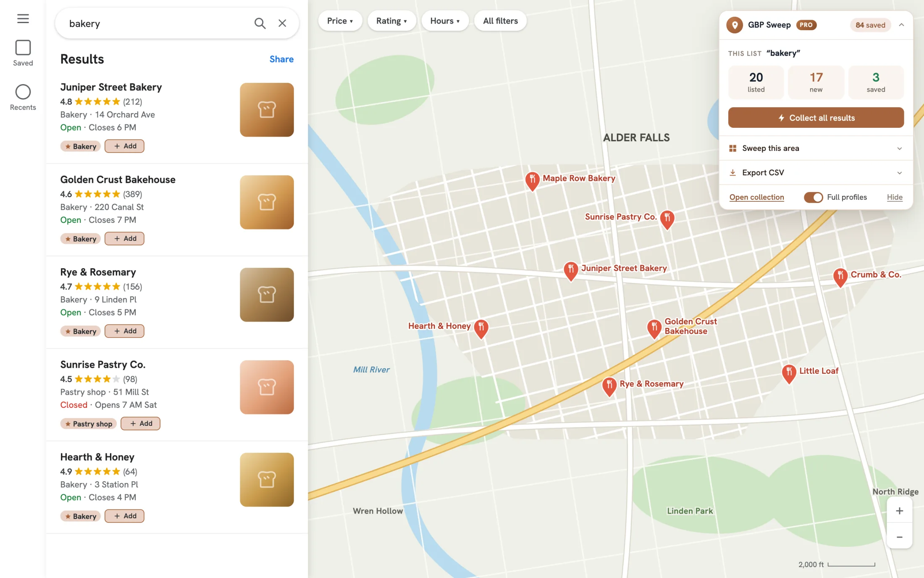Screen dimensions: 924x578
Task: Click the Pastry shop tag
Action: click(x=88, y=424)
